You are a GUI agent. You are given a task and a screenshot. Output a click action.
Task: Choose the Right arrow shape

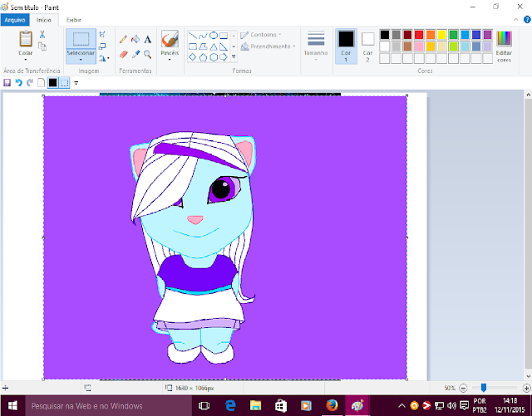224,57
